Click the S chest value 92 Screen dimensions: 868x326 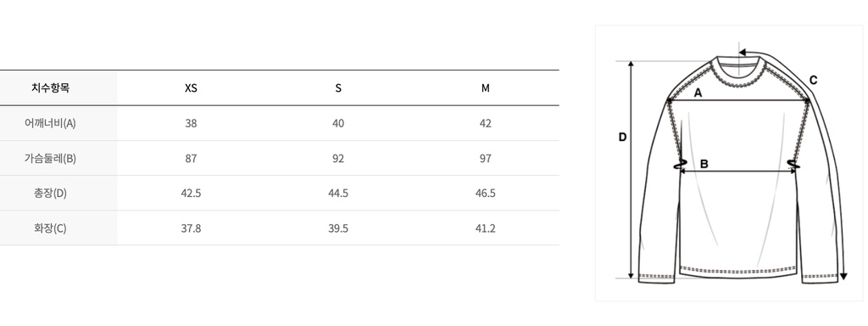click(338, 158)
